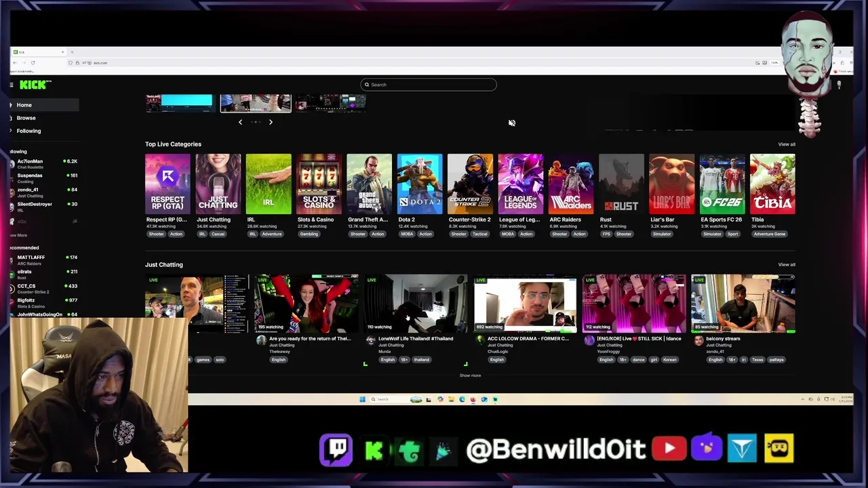
Task: Click the Simulator tag under Liar's Bar
Action: 662,235
